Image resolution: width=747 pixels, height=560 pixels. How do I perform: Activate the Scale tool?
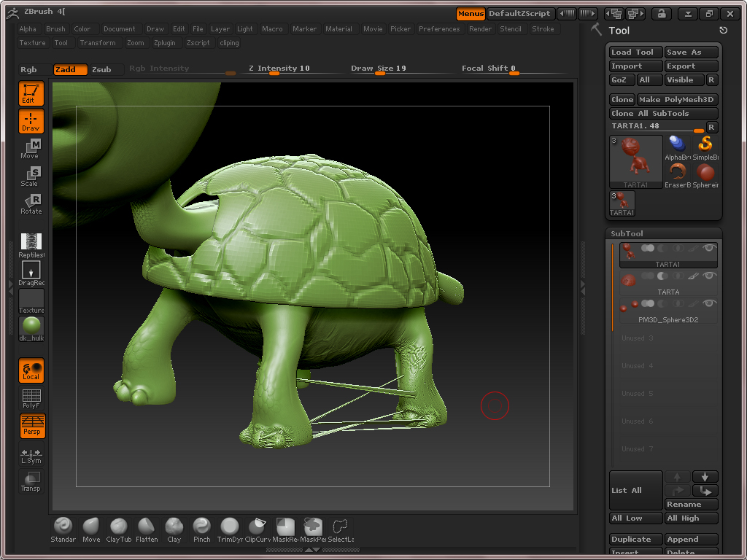click(x=31, y=176)
